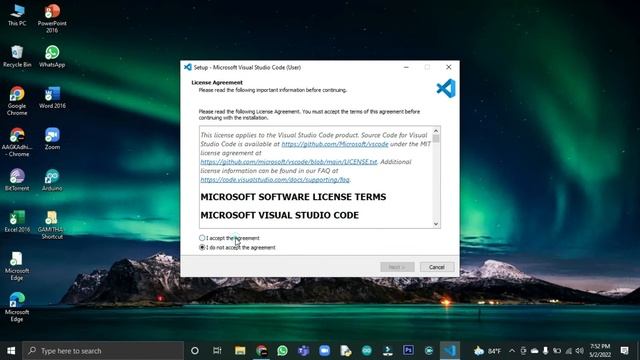Select the BitTorrent desktop icon
The width and height of the screenshot is (640, 360).
(x=17, y=180)
